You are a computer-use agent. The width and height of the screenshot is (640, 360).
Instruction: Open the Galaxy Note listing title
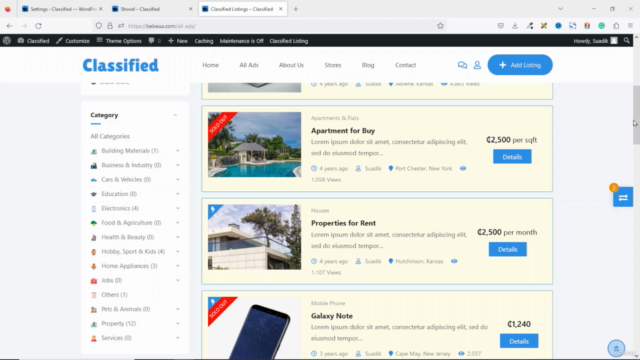(x=332, y=316)
